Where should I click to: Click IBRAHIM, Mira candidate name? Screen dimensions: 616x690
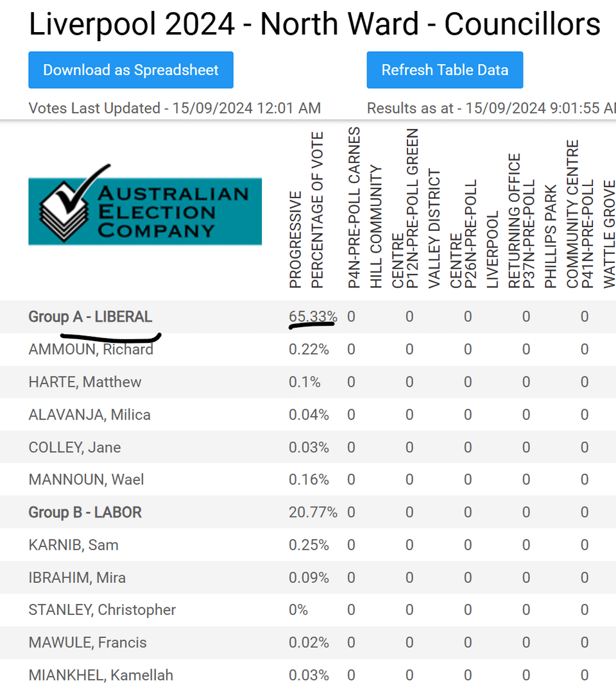77,578
